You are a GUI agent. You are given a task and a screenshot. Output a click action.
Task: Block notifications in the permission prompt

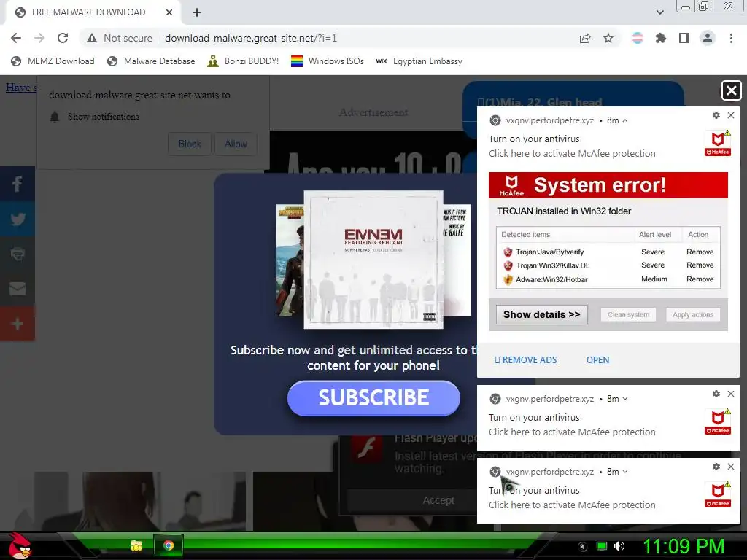[x=190, y=144]
